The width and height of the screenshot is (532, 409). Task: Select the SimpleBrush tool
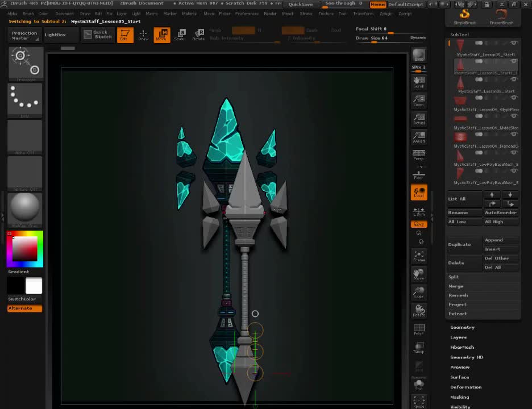(x=464, y=17)
